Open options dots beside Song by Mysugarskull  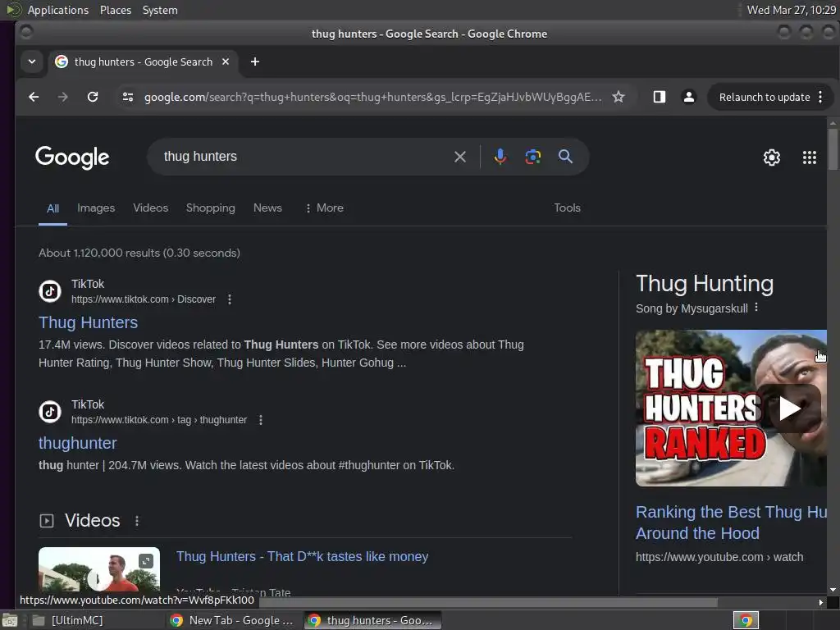pyautogui.click(x=756, y=308)
